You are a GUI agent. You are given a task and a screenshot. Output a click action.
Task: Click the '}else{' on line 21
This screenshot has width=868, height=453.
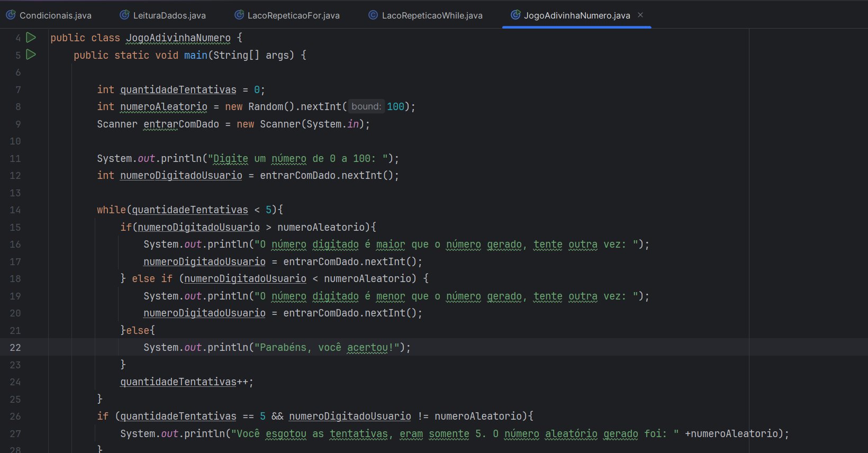point(138,331)
